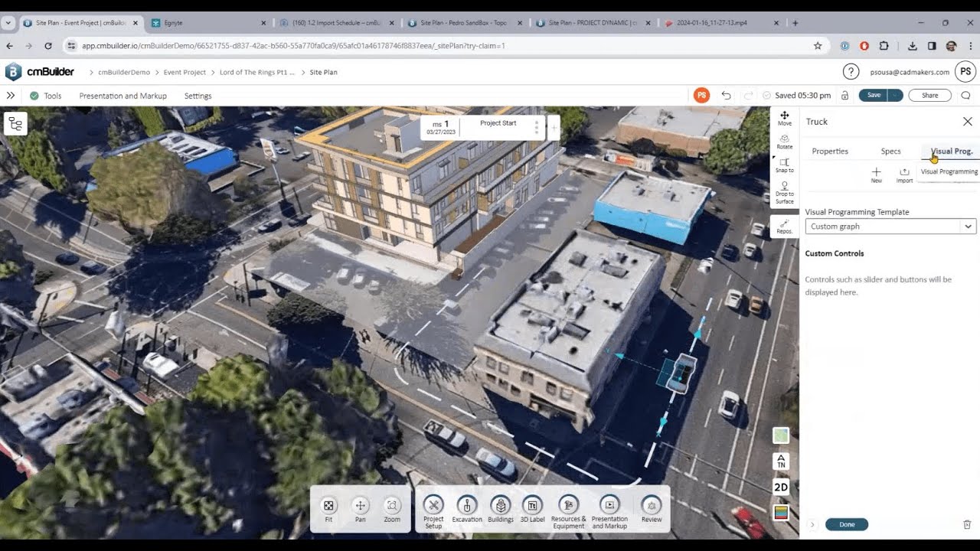Switch to the Egnyte browser tab
980x551 pixels.
point(208,23)
